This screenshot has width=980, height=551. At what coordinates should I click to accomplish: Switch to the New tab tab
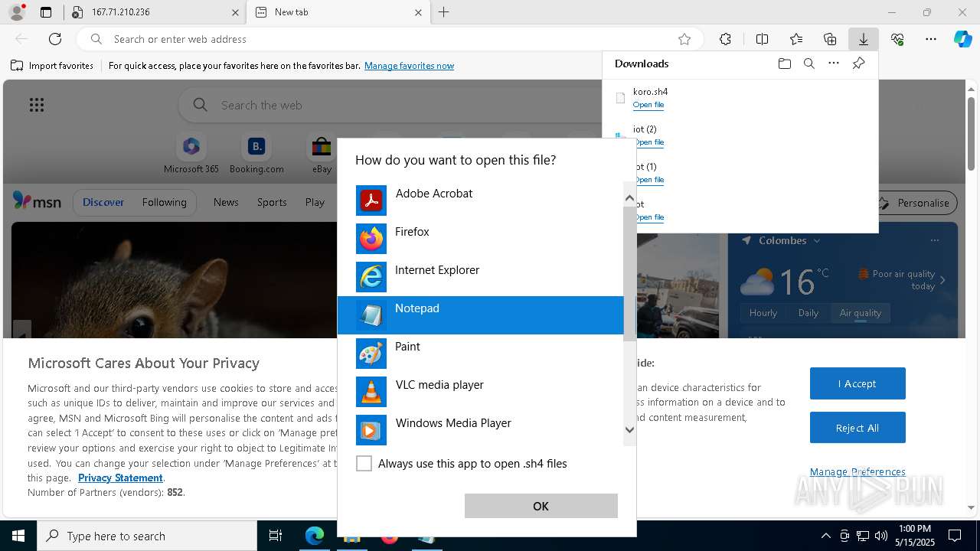[338, 12]
